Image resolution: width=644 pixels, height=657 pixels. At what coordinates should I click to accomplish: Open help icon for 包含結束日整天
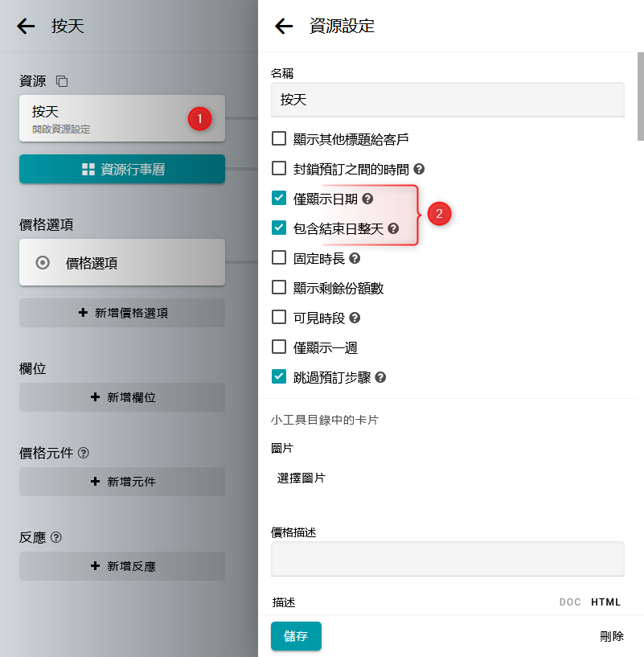393,228
